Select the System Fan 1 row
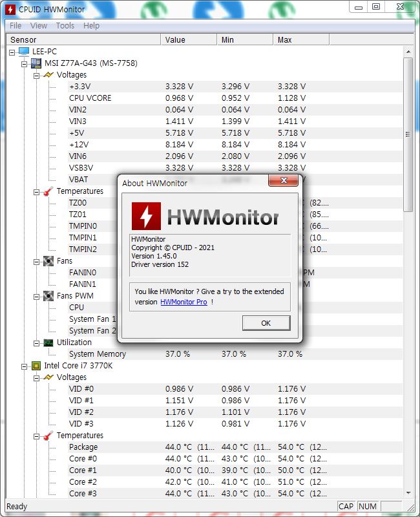This screenshot has width=420, height=517. [x=92, y=319]
